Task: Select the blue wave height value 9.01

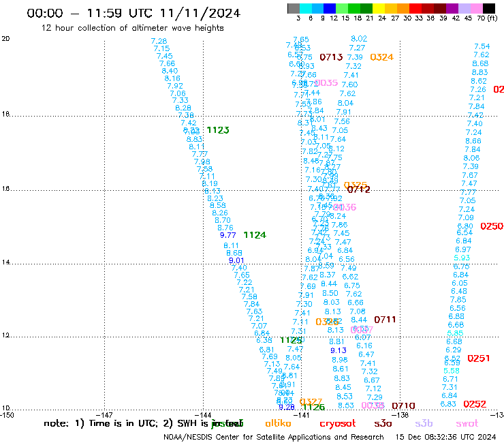Action: pos(236,260)
